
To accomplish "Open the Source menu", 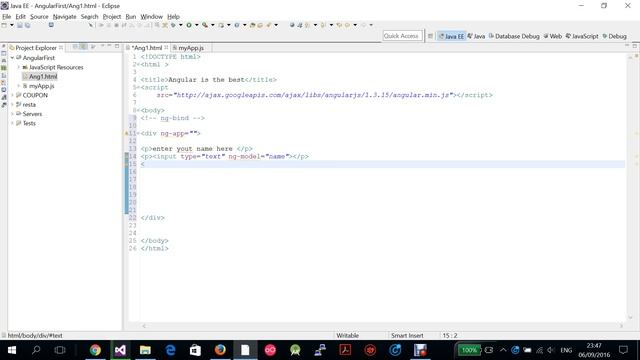I will point(39,17).
